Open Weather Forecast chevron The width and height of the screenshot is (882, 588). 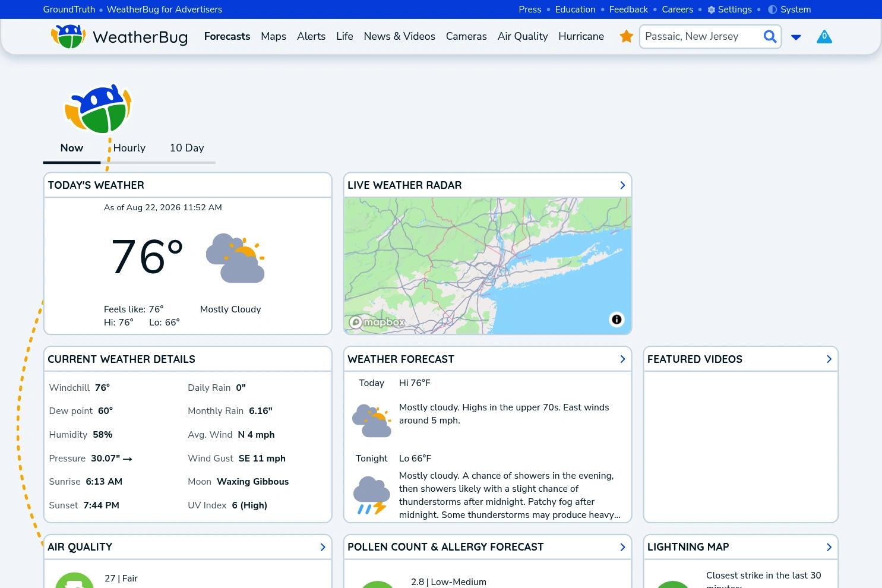tap(622, 359)
